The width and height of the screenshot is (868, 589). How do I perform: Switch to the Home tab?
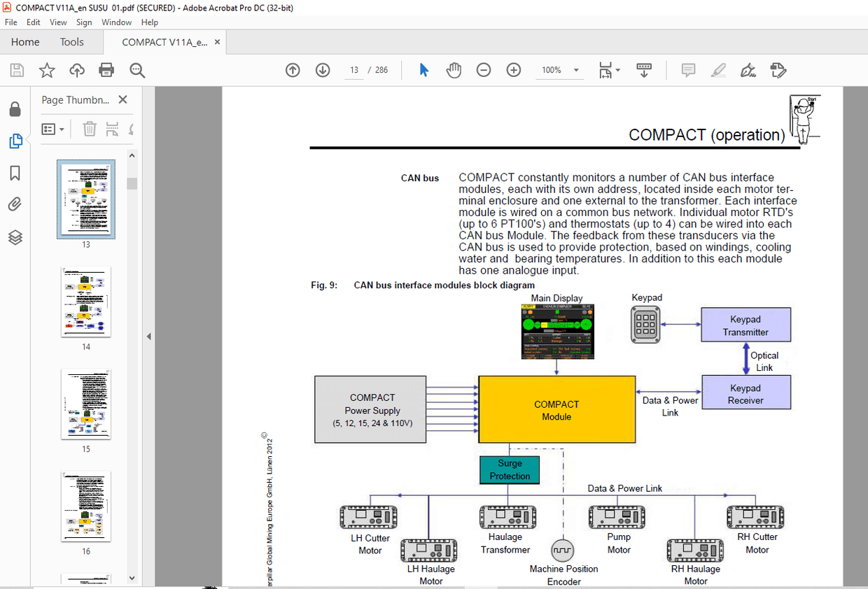25,42
